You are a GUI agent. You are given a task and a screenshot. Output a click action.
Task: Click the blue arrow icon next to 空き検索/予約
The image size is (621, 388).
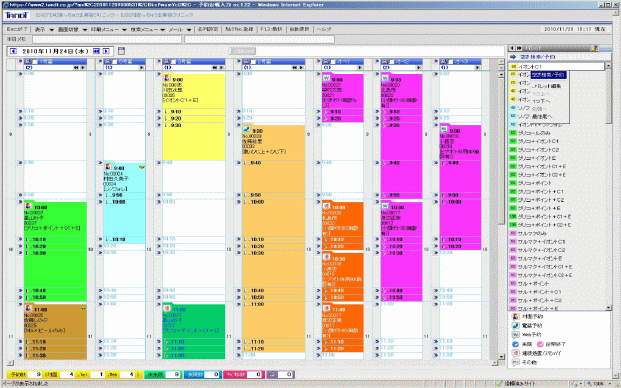514,57
